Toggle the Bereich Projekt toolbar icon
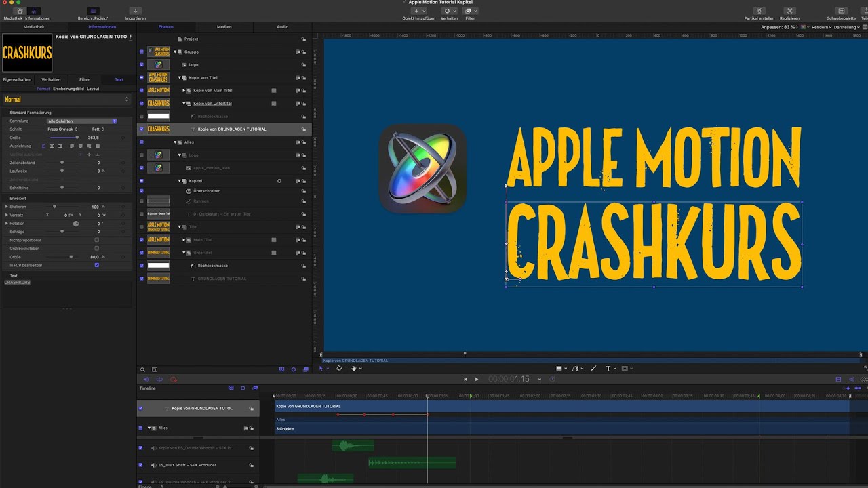 (x=93, y=11)
